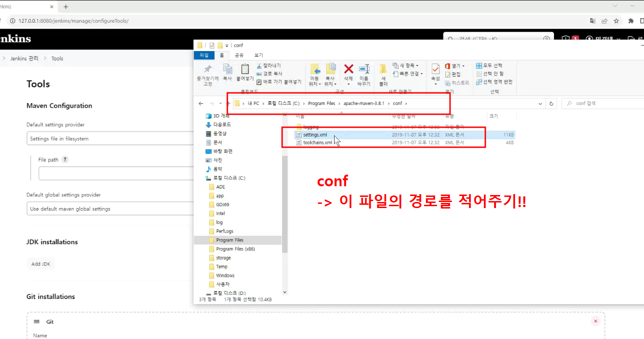Click 크기 (Size) column header
The width and height of the screenshot is (644, 339).
click(493, 116)
